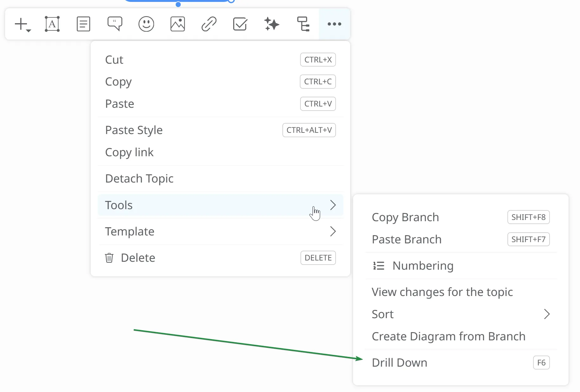
Task: Choose Cut from the context menu
Action: pos(220,60)
